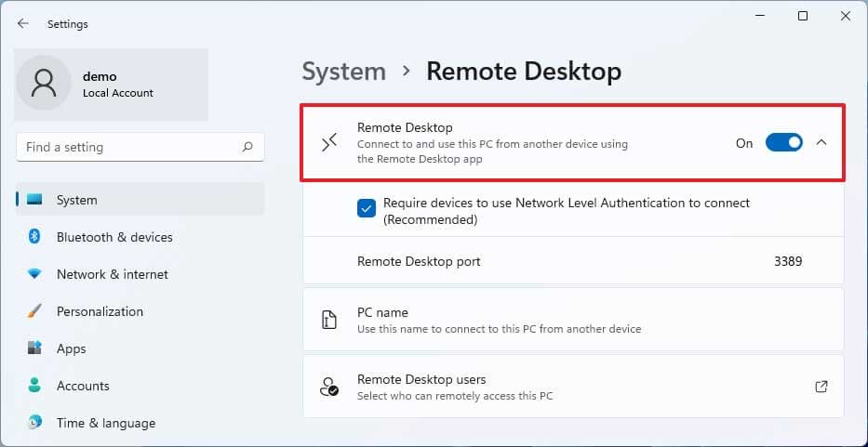Click the back arrow in Settings
This screenshot has width=868, height=447.
coord(22,23)
